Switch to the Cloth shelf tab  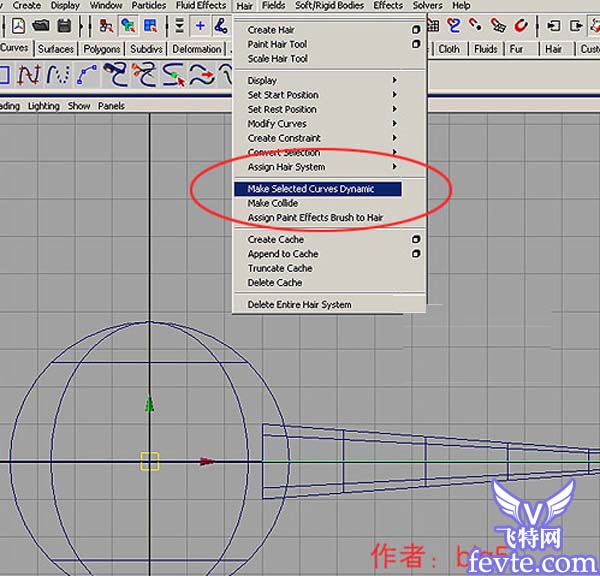449,49
